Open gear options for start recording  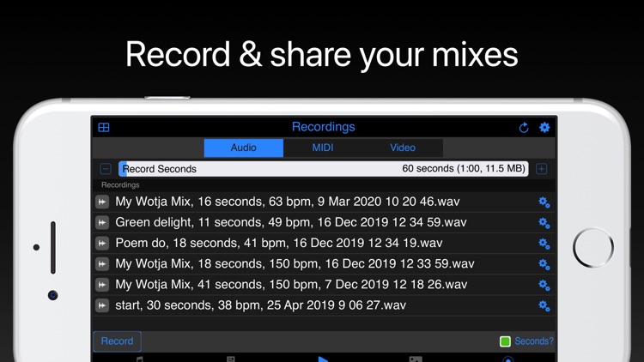[x=544, y=305]
